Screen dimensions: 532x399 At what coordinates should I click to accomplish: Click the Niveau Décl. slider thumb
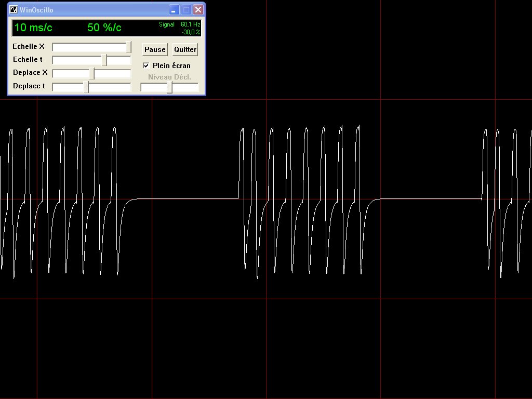[170, 87]
